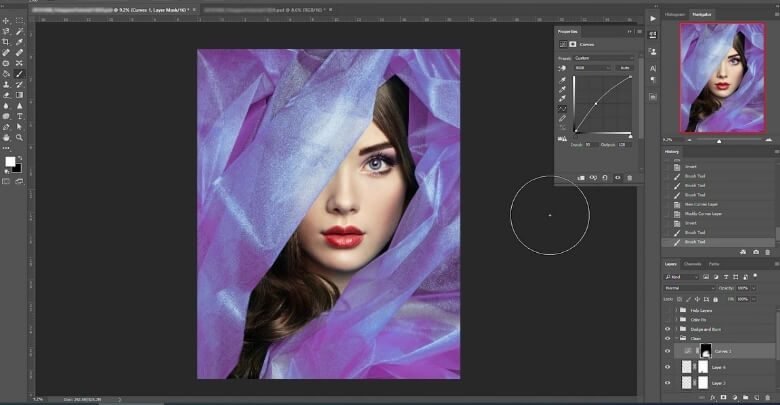
Task: Choose edit points curve mode
Action: (563, 108)
